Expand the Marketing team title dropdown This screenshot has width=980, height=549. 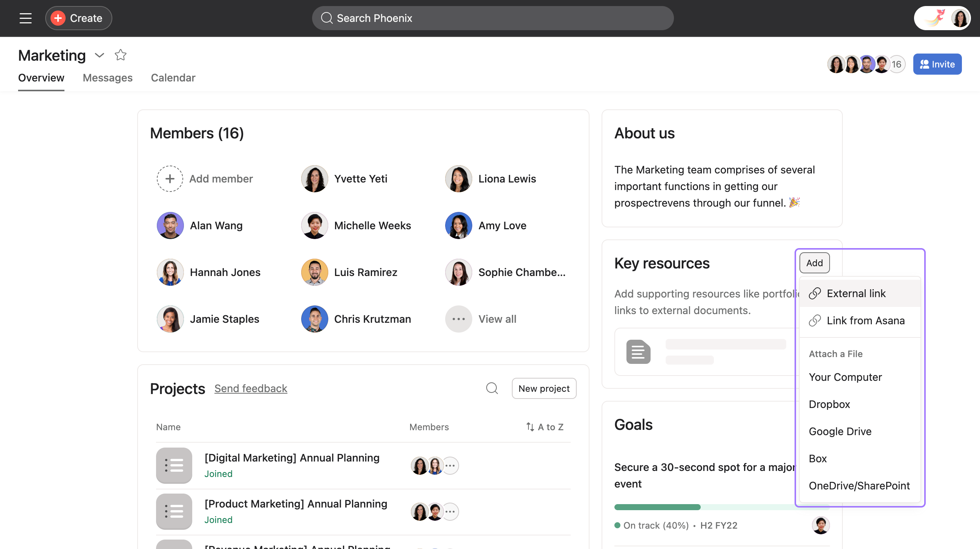tap(99, 55)
